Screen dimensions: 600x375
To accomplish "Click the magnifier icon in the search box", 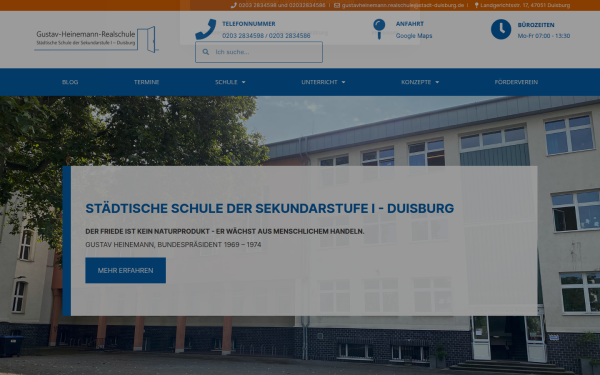I will click(x=206, y=52).
